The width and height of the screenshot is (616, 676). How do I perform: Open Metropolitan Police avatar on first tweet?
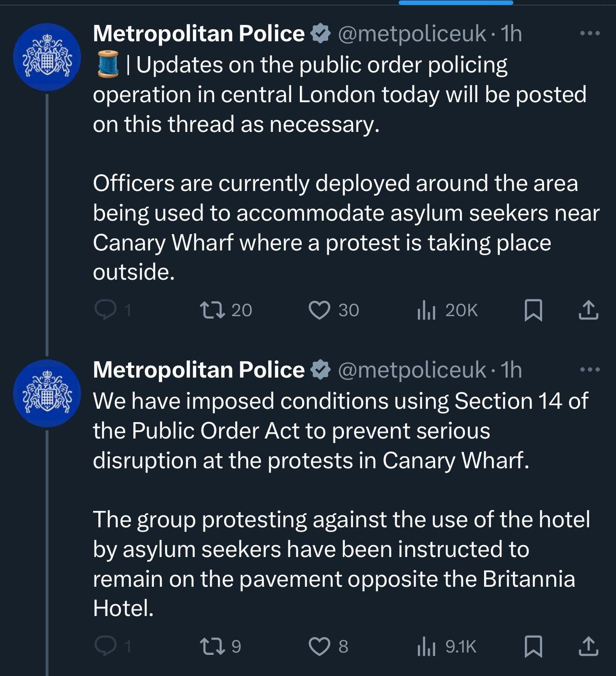tap(47, 57)
